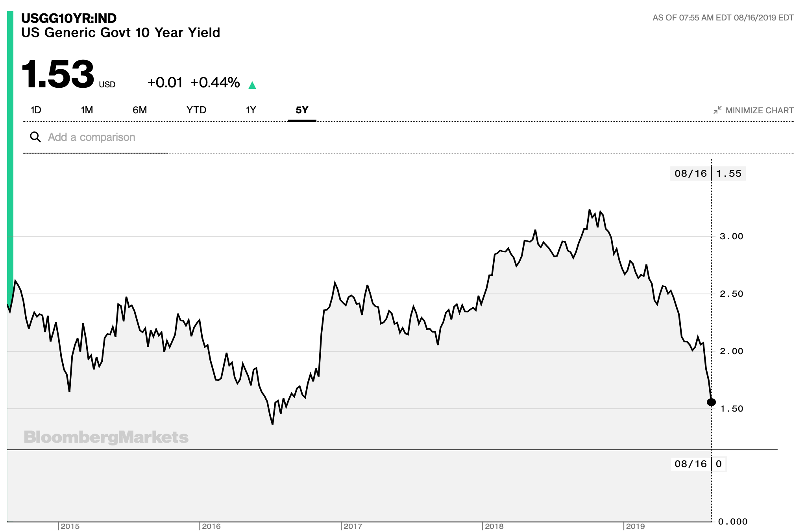The image size is (806, 532).
Task: Click the magnifying glass search icon
Action: point(35,137)
